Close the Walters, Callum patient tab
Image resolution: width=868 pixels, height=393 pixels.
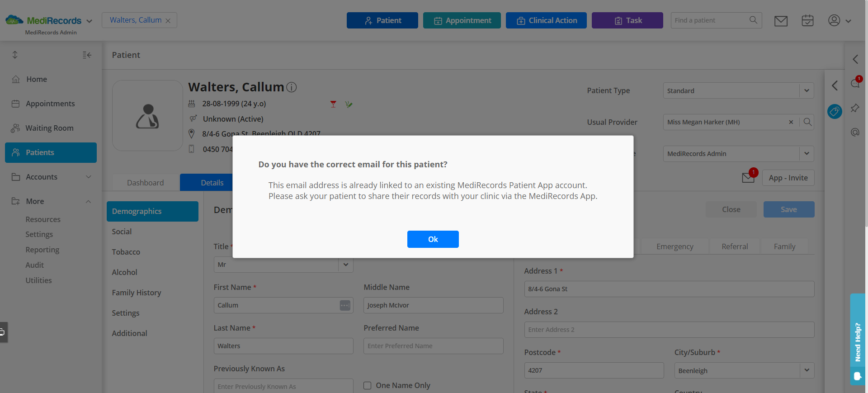[x=168, y=21]
